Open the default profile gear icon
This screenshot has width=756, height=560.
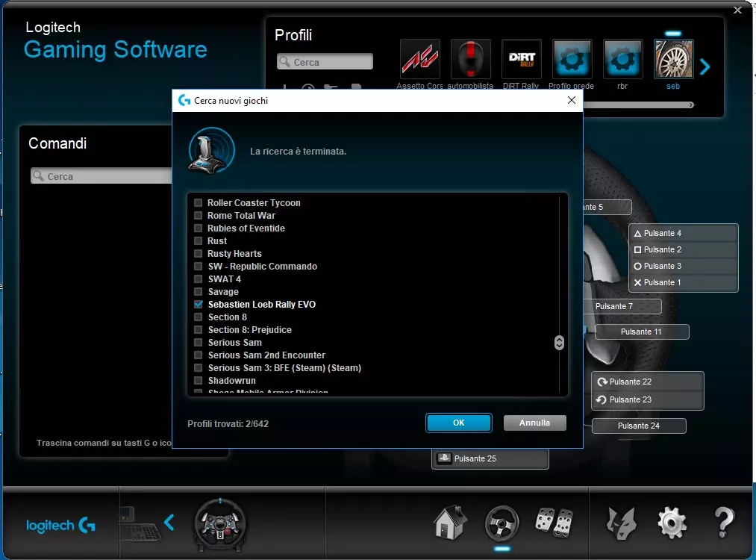tap(572, 59)
